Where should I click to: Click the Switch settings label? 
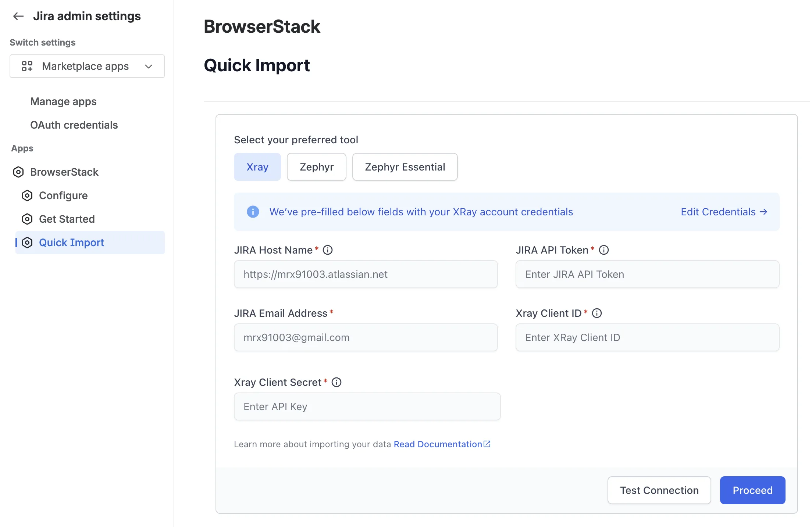(x=43, y=43)
